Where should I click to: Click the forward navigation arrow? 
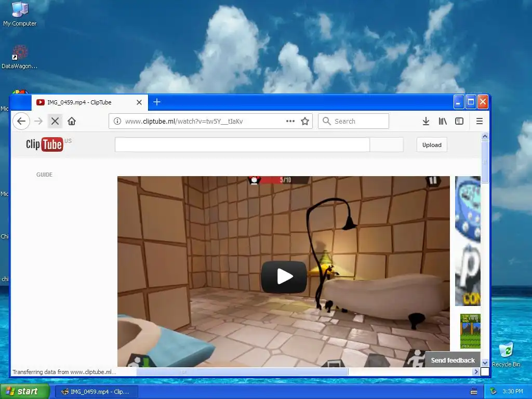click(38, 121)
